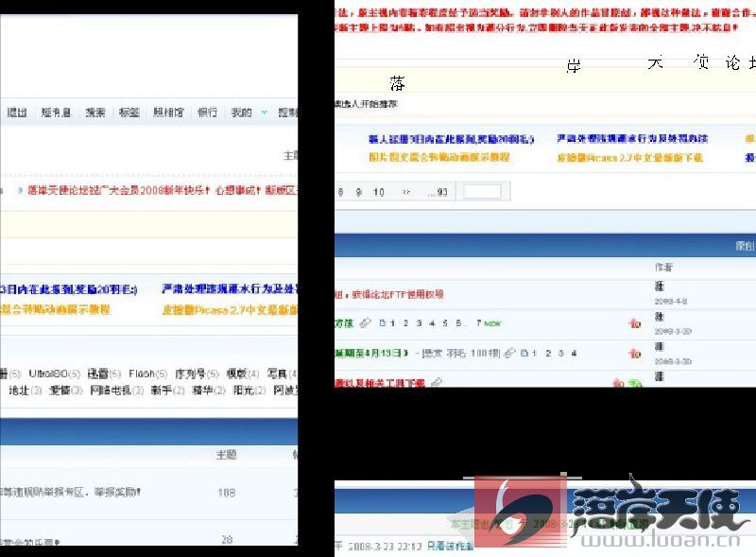Open the blue 严肃处理 link in right pane
756x557 pixels.
pyautogui.click(x=632, y=138)
